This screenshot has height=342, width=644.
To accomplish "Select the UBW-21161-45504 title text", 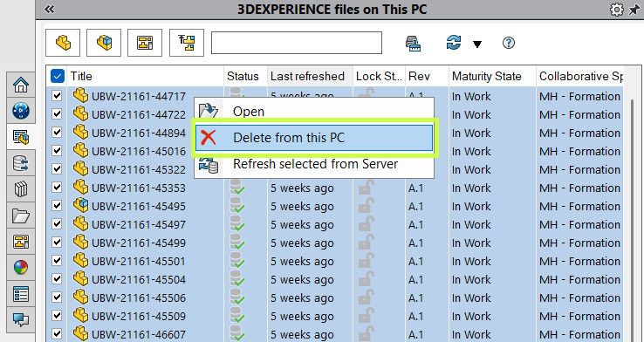I will (139, 279).
